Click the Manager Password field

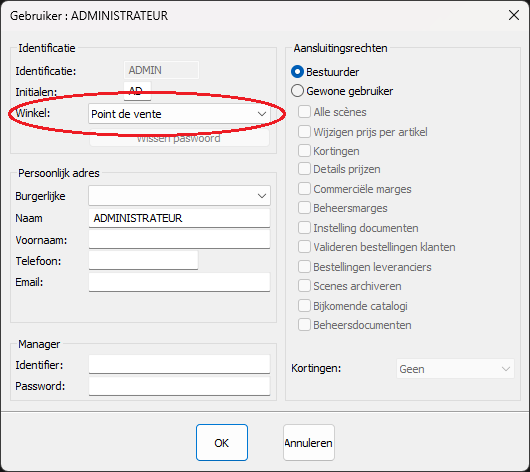pos(179,386)
